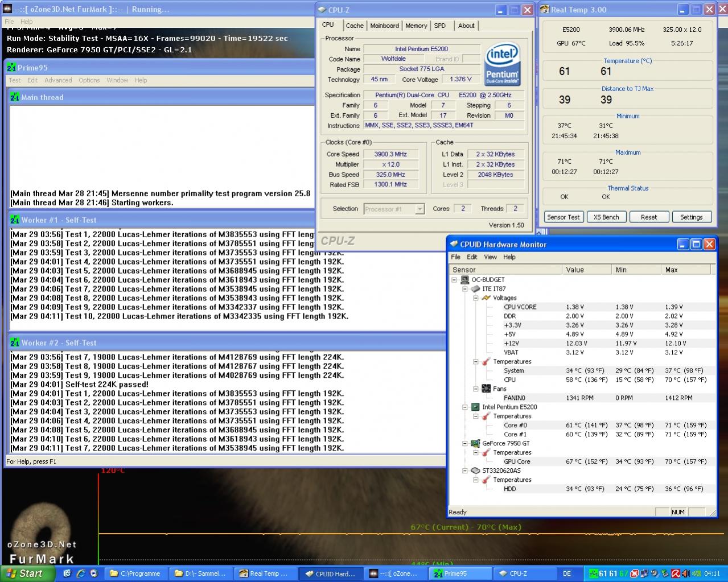Click the red A antivirus tray icon
This screenshot has height=582, width=728.
pyautogui.click(x=675, y=573)
